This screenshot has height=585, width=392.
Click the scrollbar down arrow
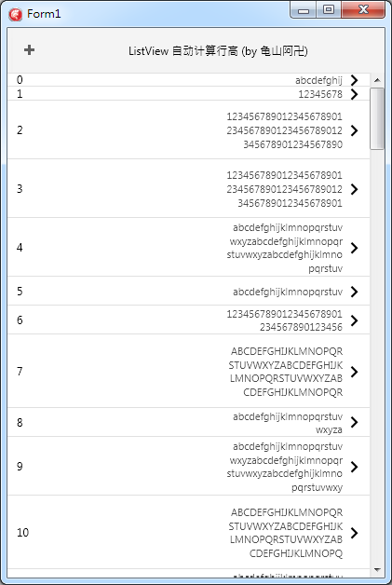[377, 570]
